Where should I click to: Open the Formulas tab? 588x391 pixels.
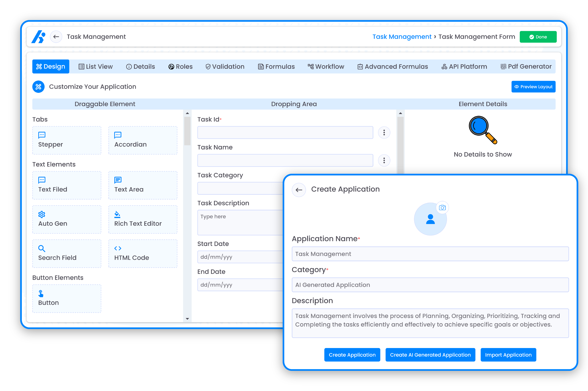pos(276,67)
